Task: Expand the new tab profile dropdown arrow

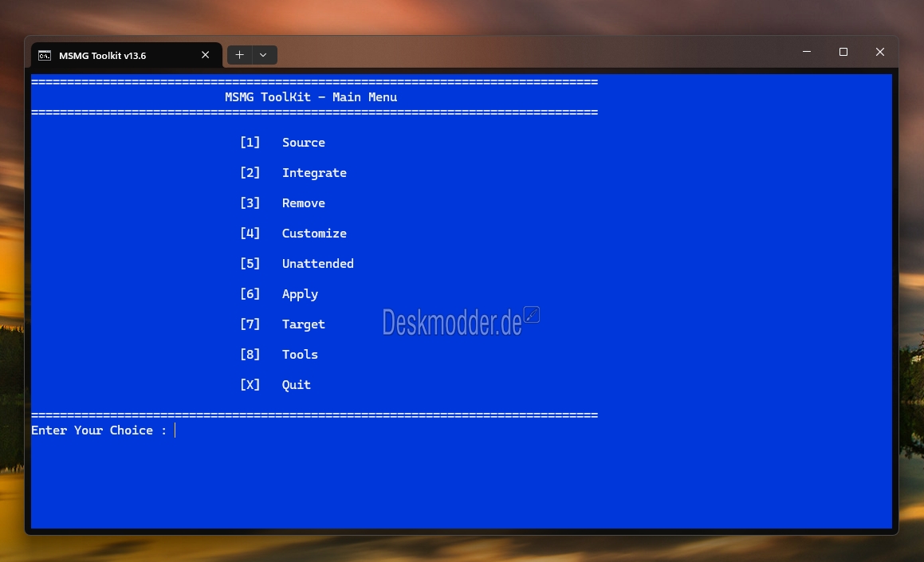Action: coord(263,55)
